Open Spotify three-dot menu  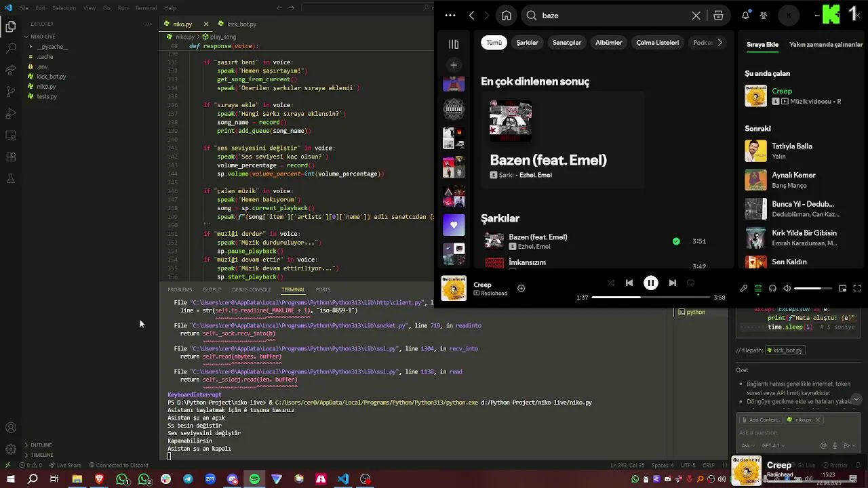tap(450, 16)
